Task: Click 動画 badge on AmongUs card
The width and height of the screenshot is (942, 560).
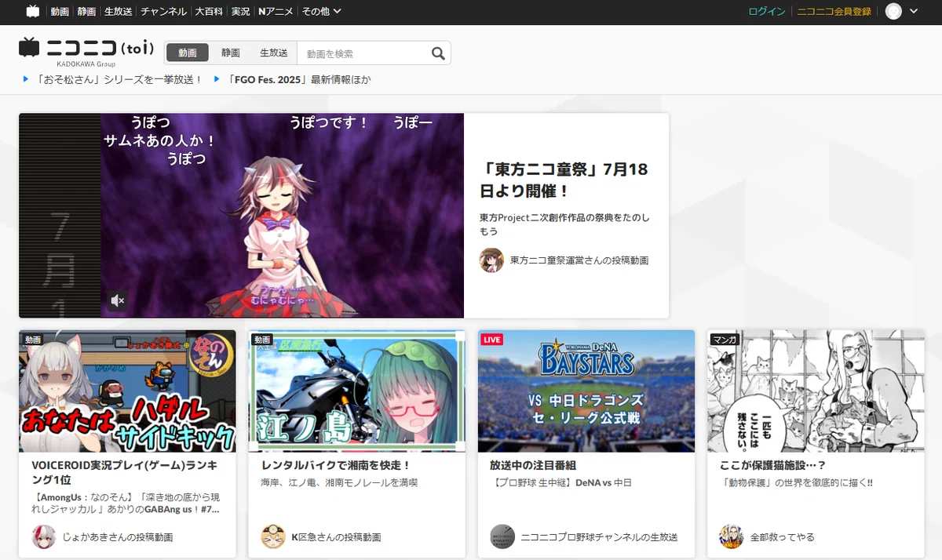Action: pos(32,340)
